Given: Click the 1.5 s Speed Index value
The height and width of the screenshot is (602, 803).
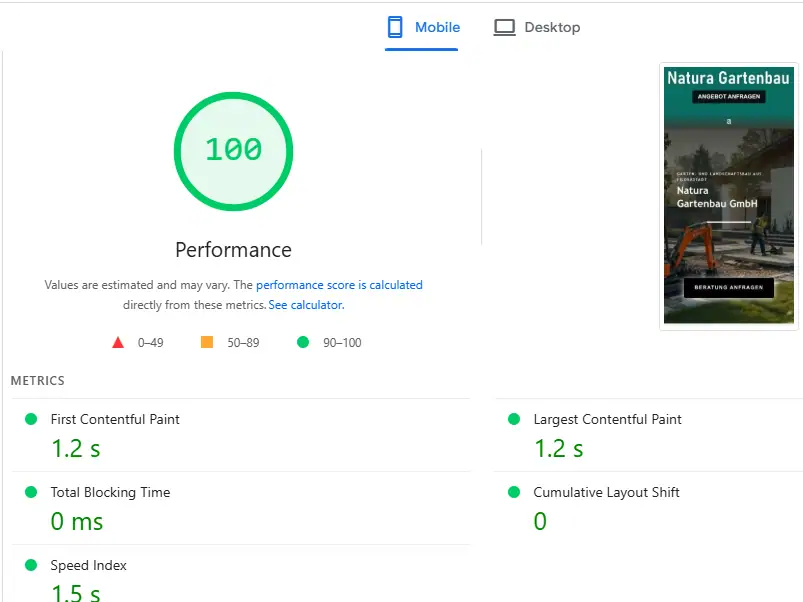Looking at the screenshot, I should [76, 593].
